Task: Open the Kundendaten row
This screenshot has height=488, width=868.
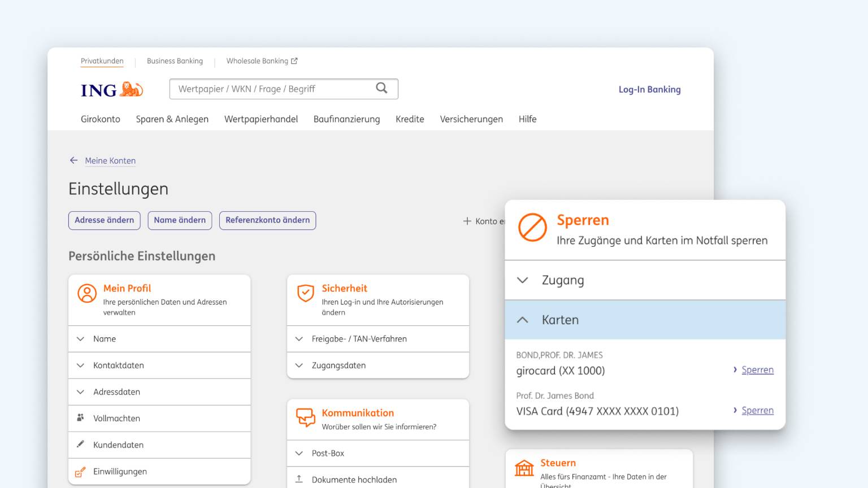Action: [x=159, y=445]
